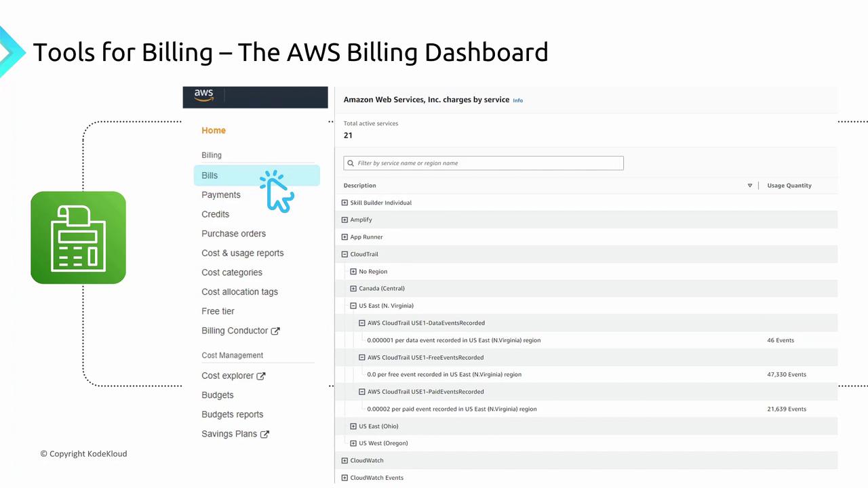The width and height of the screenshot is (868, 488).
Task: Click the Info link beside charges heading
Action: (x=518, y=100)
